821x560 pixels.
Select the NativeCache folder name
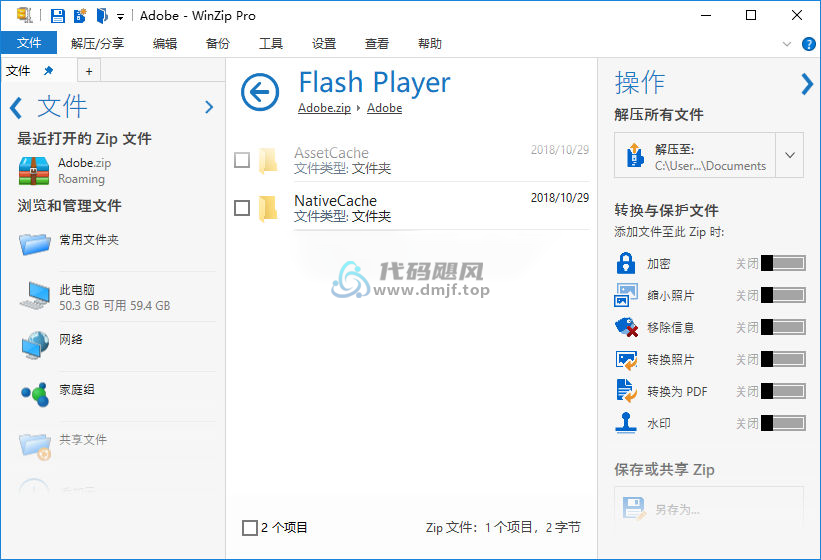[x=336, y=200]
